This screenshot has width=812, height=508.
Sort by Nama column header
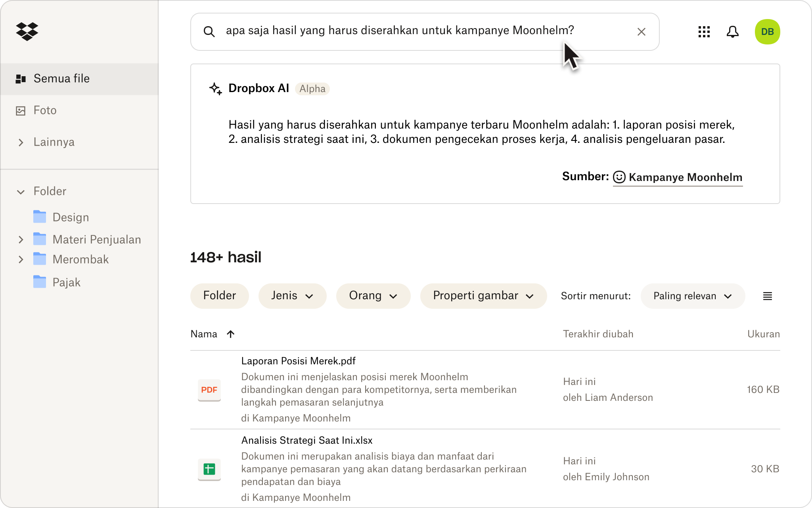pos(204,334)
